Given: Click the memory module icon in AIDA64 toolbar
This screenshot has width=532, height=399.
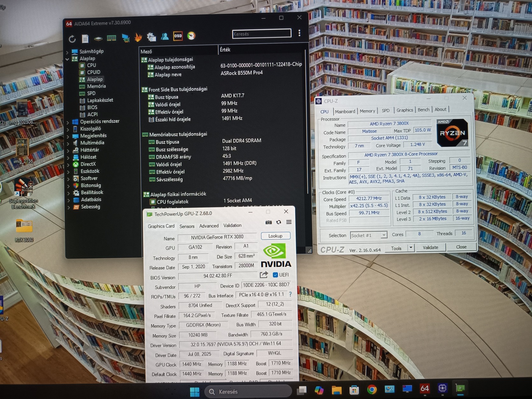Looking at the screenshot, I should [x=111, y=38].
